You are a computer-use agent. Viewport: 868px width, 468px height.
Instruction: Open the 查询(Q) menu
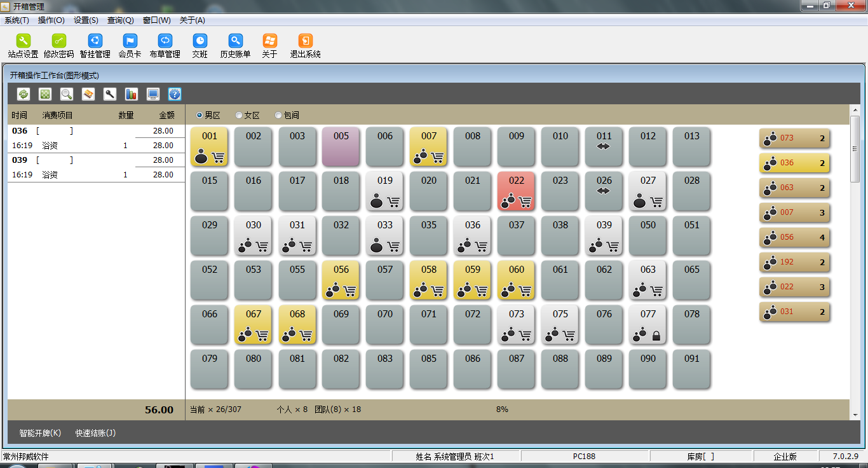(x=120, y=20)
